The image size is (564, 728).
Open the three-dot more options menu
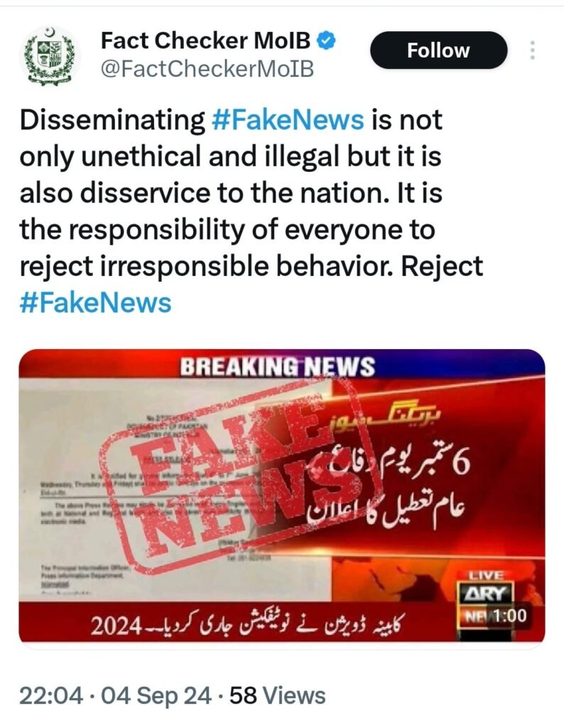(533, 50)
